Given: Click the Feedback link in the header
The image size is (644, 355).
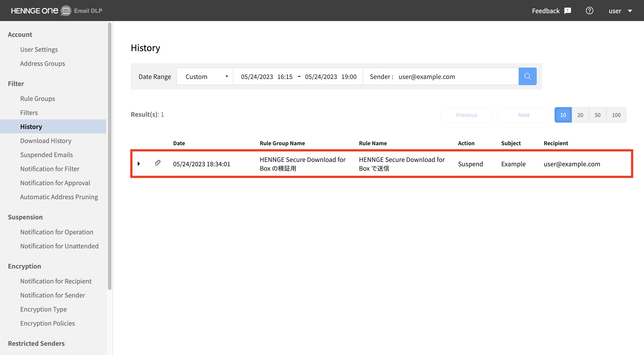Looking at the screenshot, I should point(546,11).
